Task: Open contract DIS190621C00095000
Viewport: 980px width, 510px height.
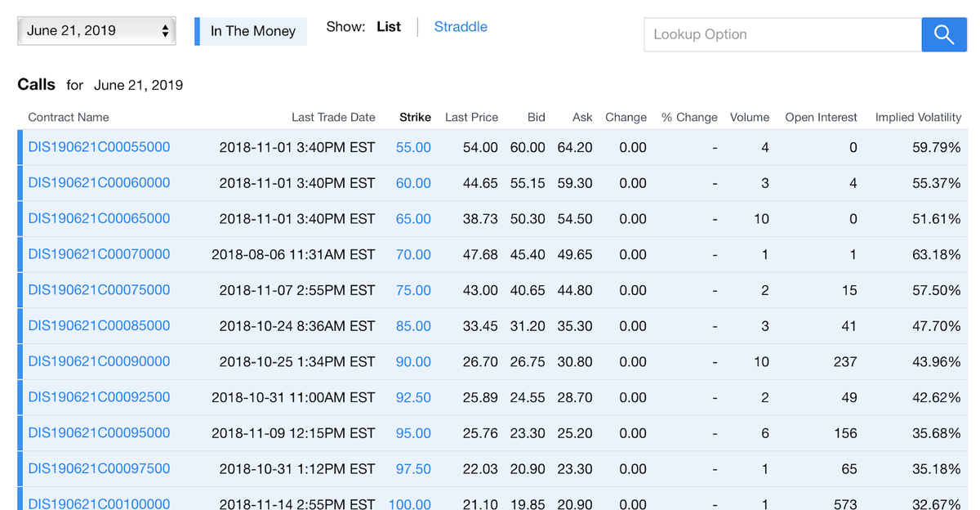Action: coord(99,433)
